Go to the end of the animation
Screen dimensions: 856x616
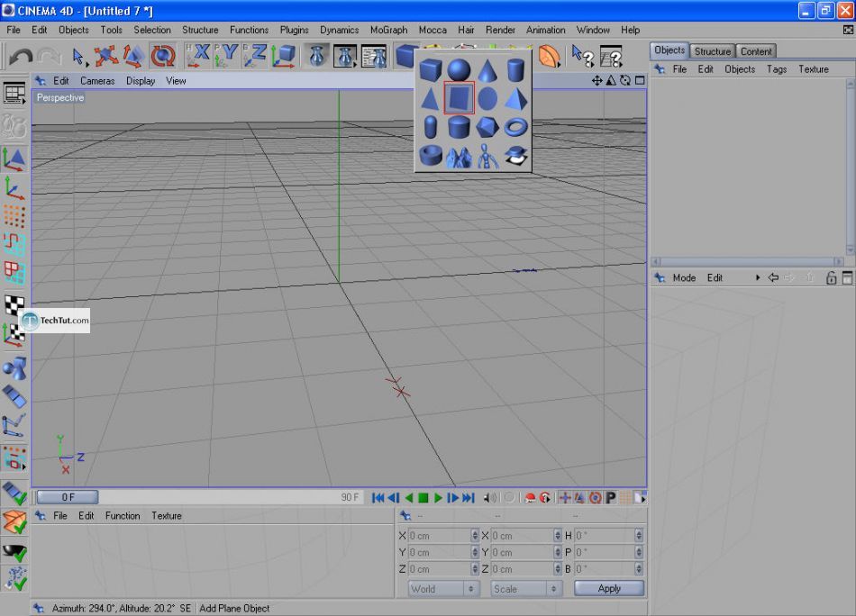tap(469, 498)
